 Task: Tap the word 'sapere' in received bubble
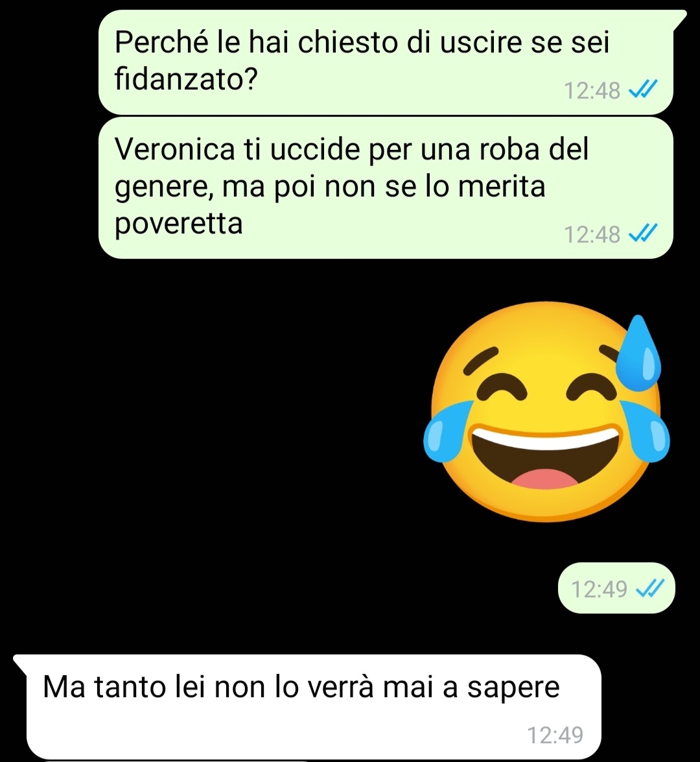tap(513, 687)
